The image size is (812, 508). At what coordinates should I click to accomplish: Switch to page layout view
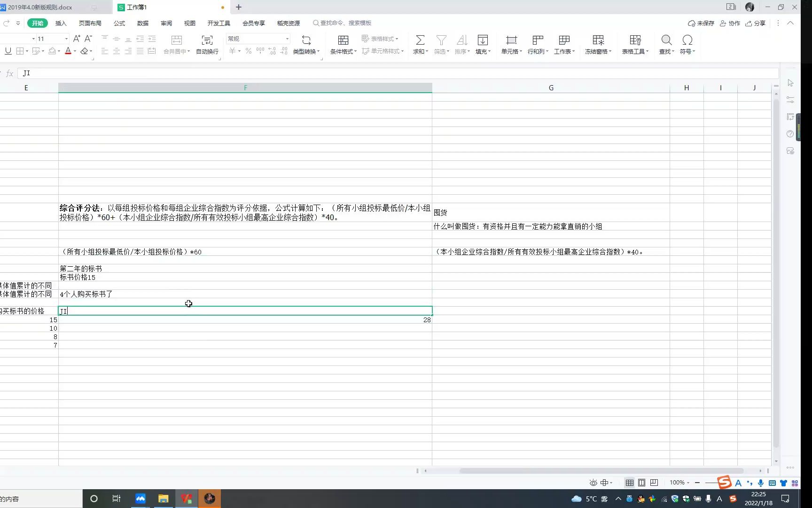[x=642, y=483]
